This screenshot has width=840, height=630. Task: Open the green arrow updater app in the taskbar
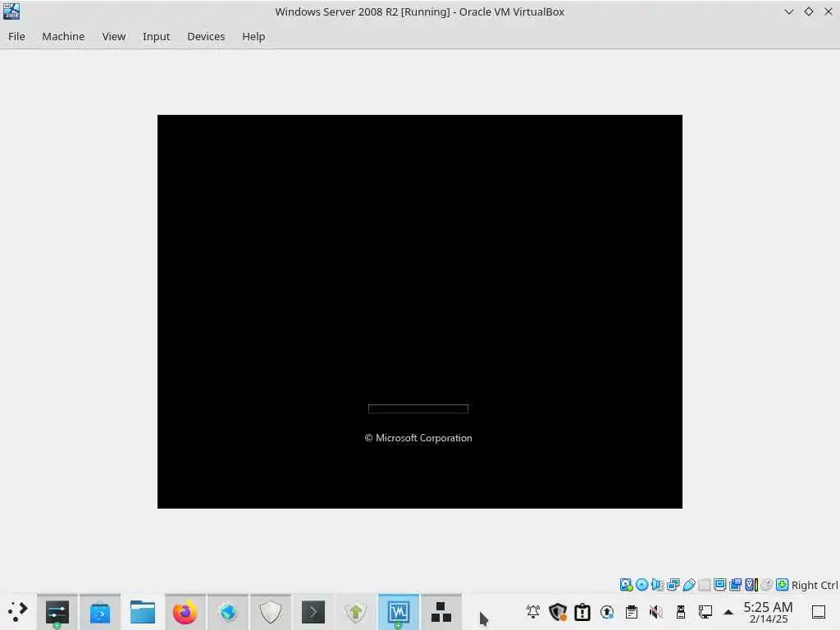356,612
